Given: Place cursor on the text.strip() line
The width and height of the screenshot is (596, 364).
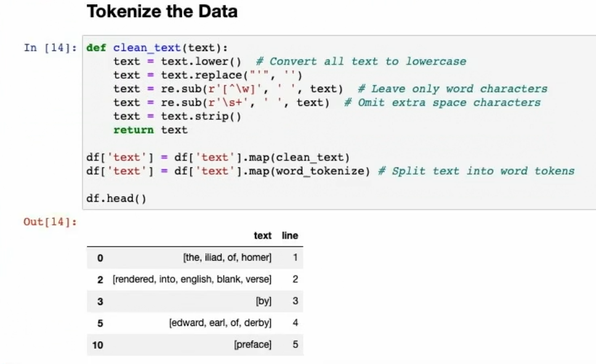Looking at the screenshot, I should (177, 116).
